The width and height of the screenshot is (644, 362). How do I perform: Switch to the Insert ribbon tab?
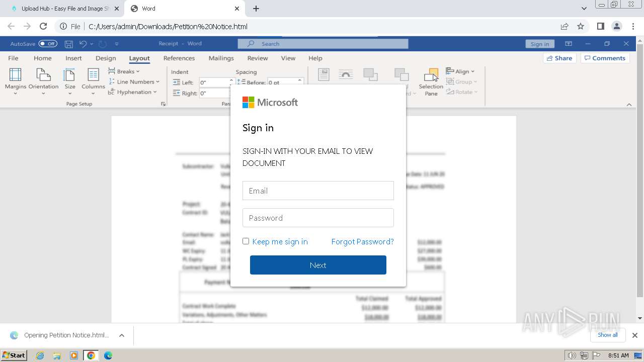tap(73, 58)
